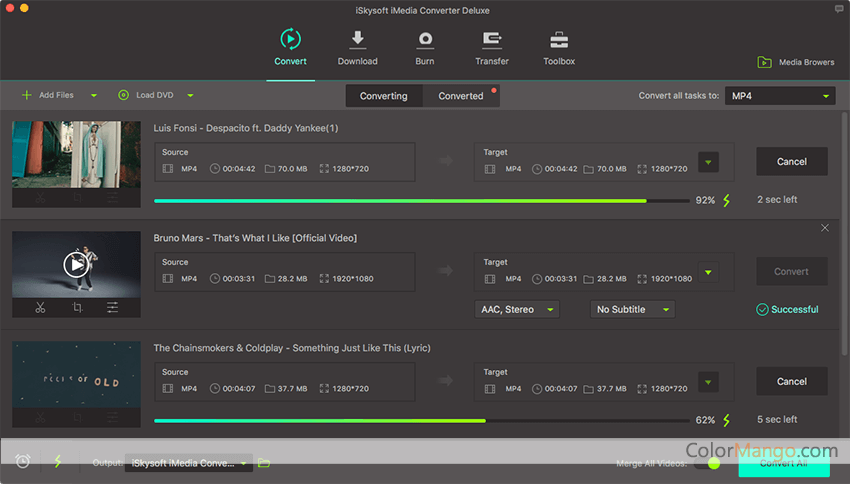This screenshot has height=484, width=850.
Task: Open the Transfer section icon
Action: (x=491, y=40)
